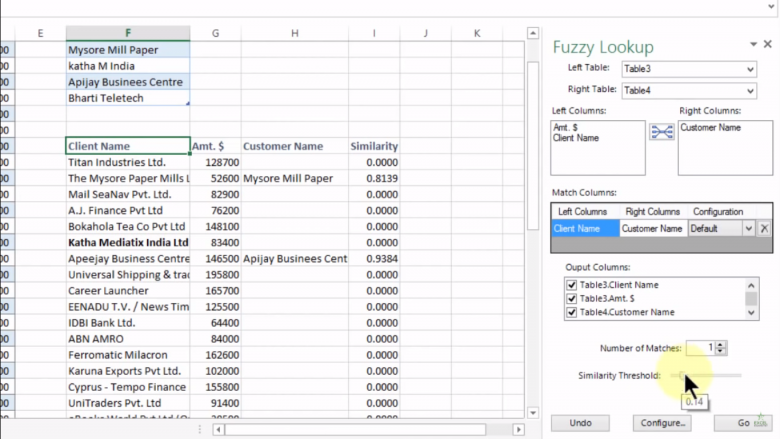Select the Ferromatic Milacron cell

(128, 355)
